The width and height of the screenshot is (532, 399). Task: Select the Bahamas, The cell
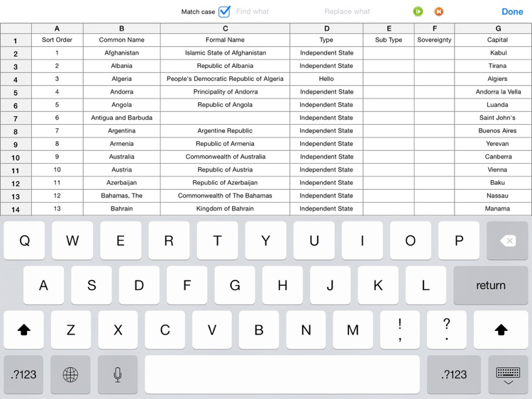[122, 196]
